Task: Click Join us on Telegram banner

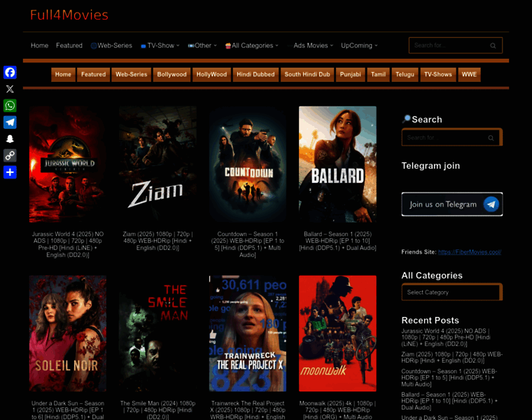Action: pyautogui.click(x=452, y=204)
